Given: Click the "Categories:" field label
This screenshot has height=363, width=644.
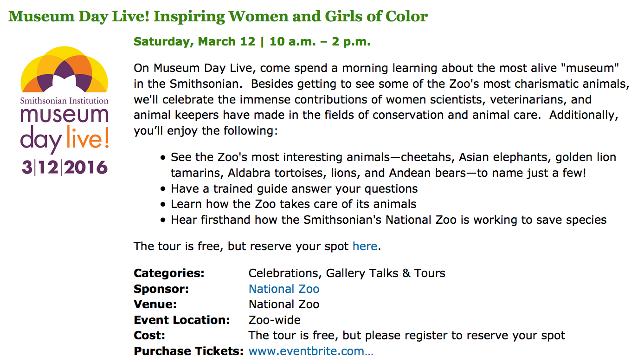Looking at the screenshot, I should tap(169, 273).
